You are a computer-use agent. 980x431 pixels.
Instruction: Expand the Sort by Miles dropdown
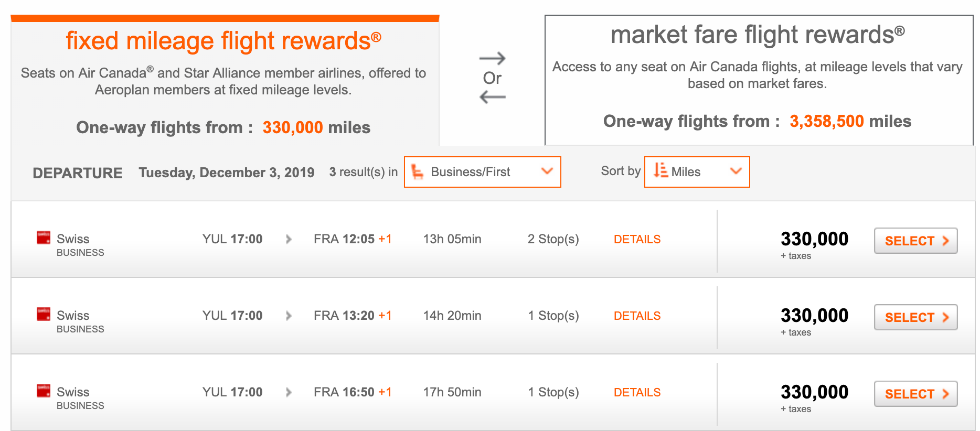697,172
